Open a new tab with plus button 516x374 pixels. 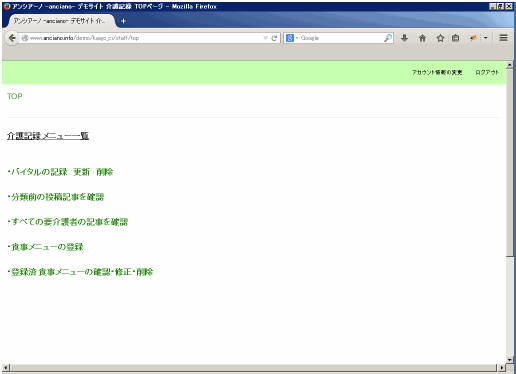click(123, 21)
